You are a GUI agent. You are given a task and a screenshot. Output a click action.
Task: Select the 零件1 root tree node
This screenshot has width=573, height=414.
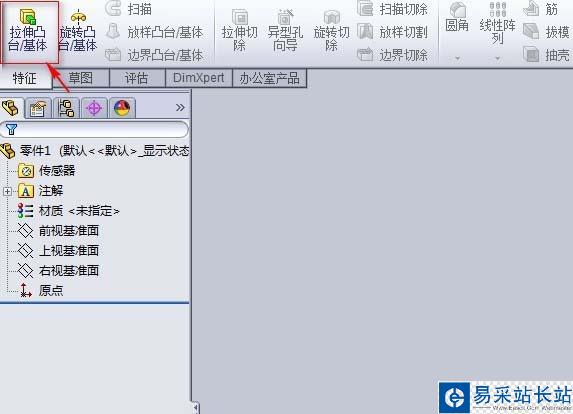click(x=95, y=151)
